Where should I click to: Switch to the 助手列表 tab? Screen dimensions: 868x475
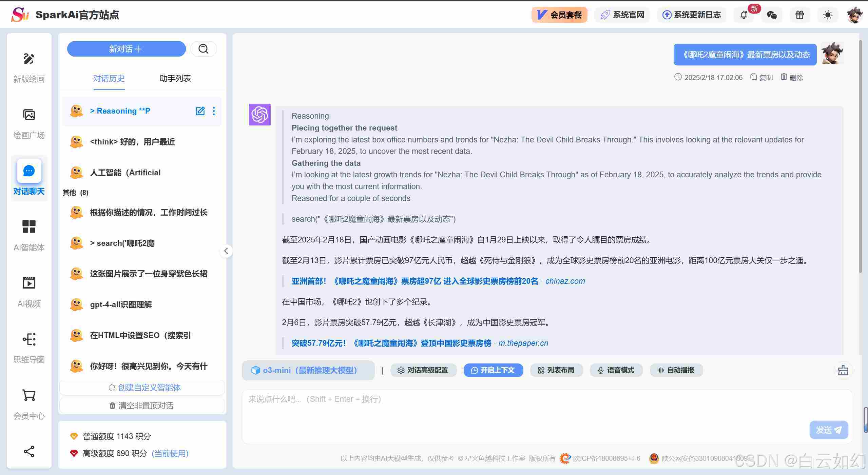(x=175, y=79)
